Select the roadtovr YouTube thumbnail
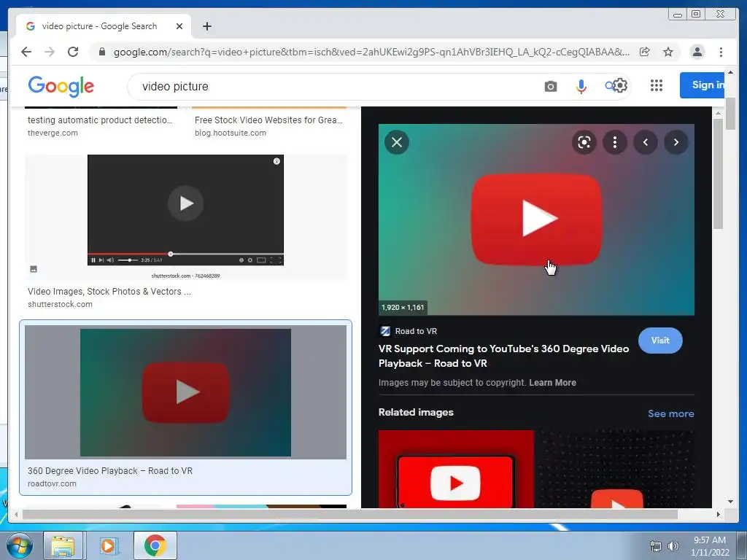747x560 pixels. coord(185,392)
